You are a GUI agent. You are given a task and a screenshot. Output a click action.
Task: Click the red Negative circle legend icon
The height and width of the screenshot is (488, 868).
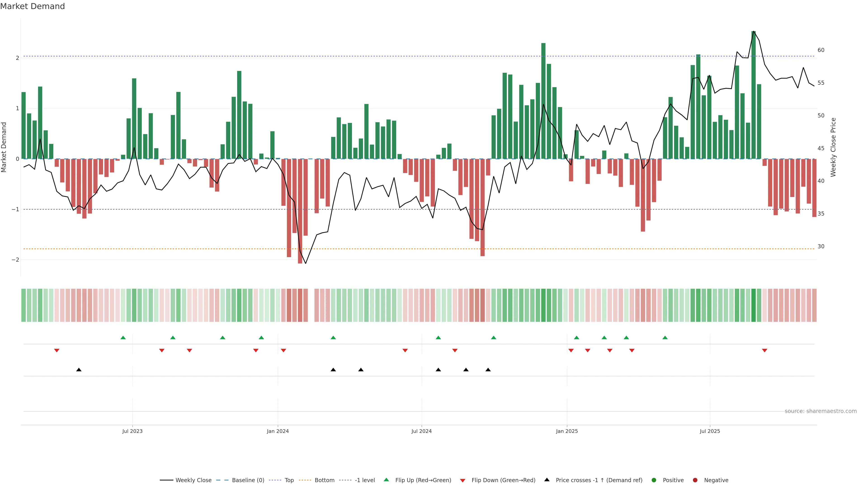tap(695, 480)
